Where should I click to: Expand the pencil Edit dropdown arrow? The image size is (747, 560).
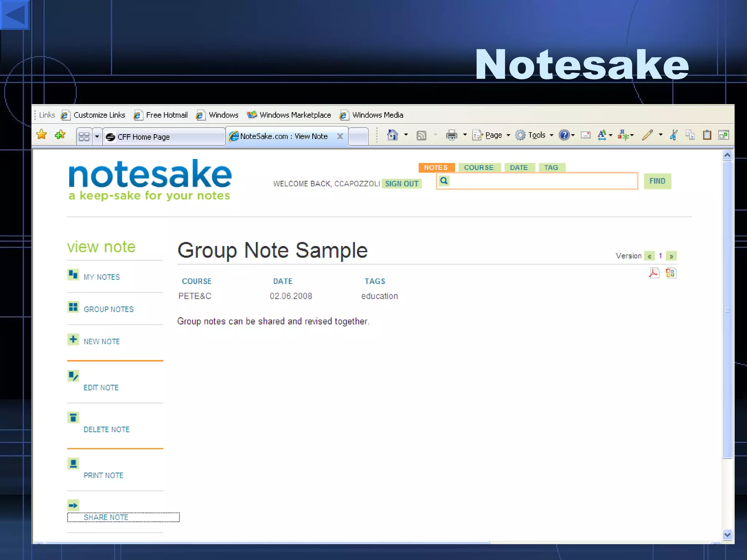coord(661,135)
